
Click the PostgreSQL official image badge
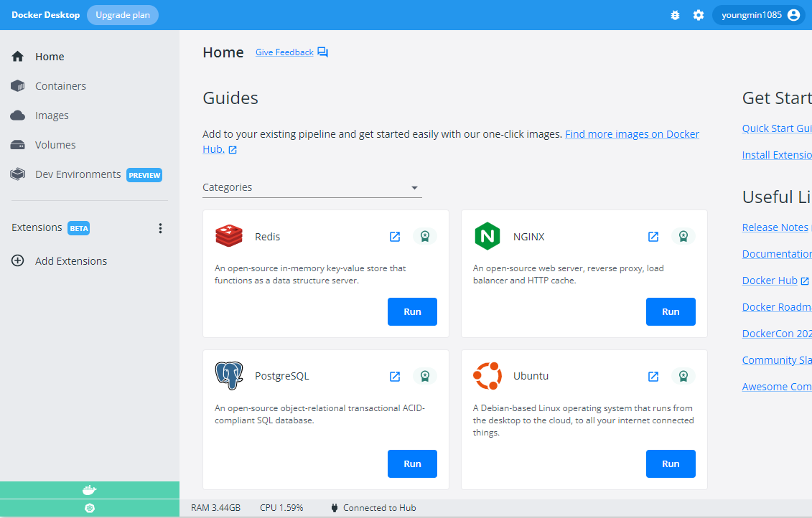point(424,376)
